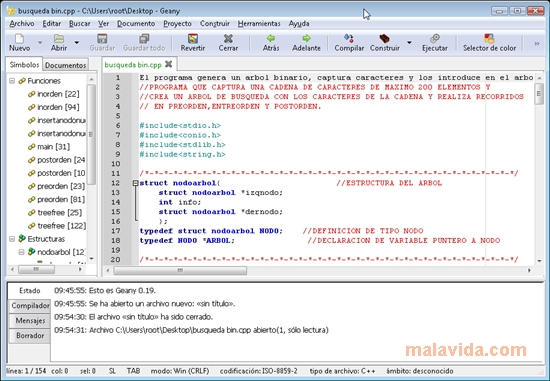Open the Archivo menu
Image resolution: width=550 pixels, height=381 pixels.
(x=22, y=24)
